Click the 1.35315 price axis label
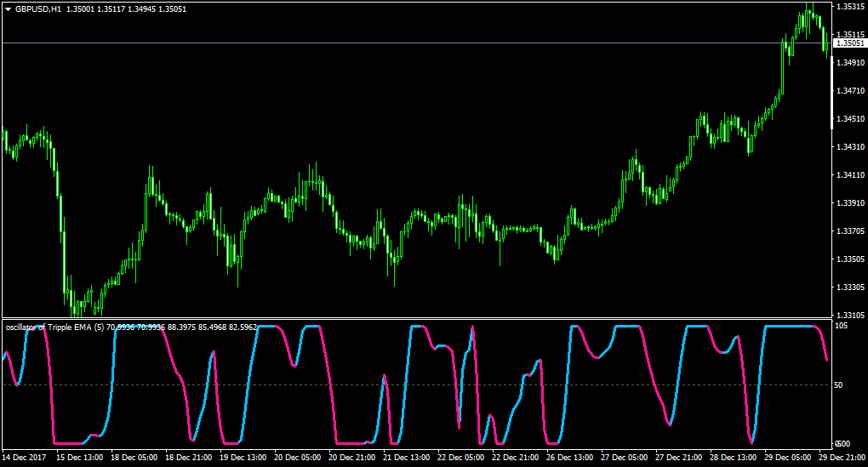The width and height of the screenshot is (868, 467). pyautogui.click(x=850, y=7)
